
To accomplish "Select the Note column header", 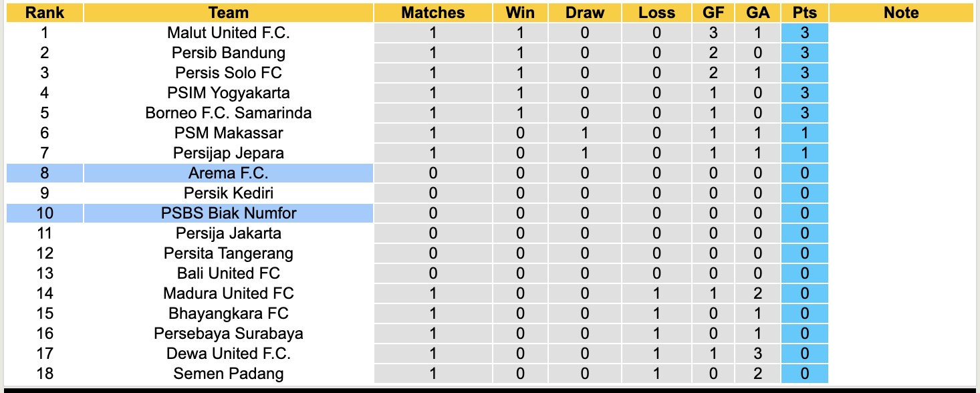I will pyautogui.click(x=900, y=13).
